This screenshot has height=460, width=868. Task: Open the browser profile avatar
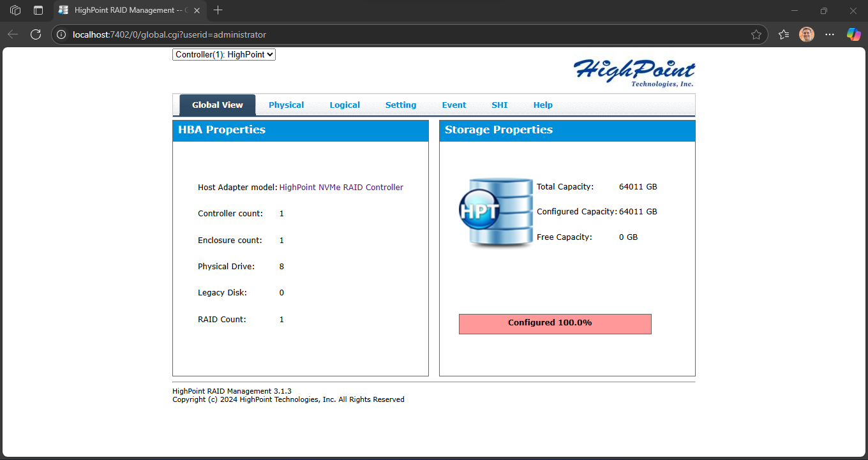tap(806, 34)
